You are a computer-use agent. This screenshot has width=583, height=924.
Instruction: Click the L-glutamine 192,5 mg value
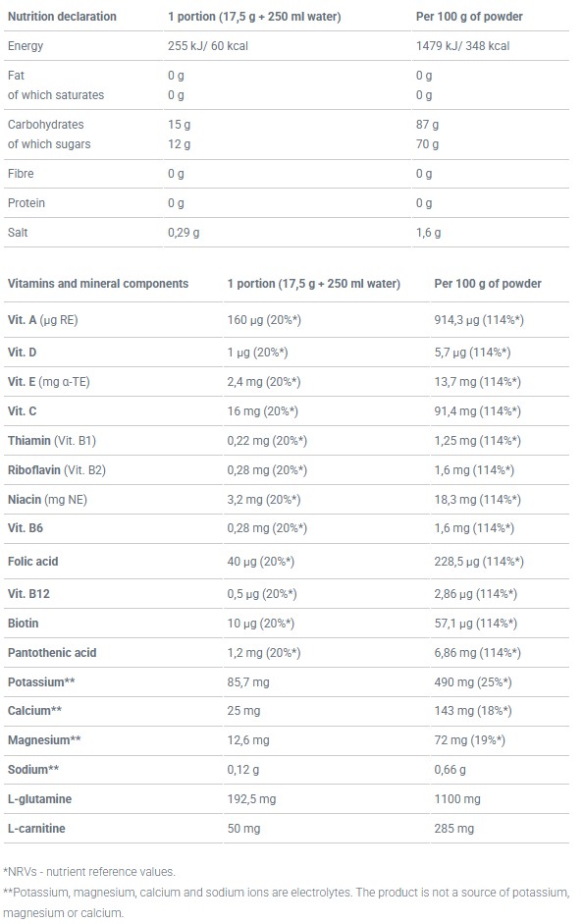point(251,799)
